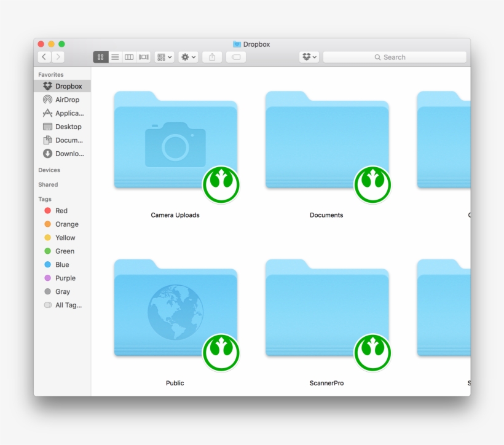Open the gear action menu
Viewport: 504px width, 445px height.
coord(188,57)
